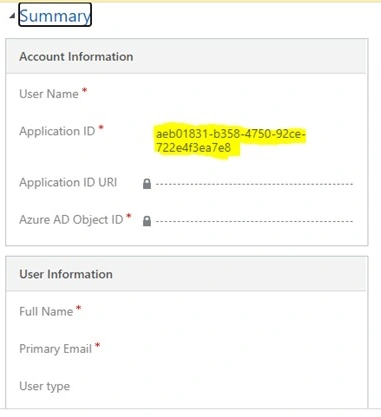Click the Primary Email label

pos(55,349)
